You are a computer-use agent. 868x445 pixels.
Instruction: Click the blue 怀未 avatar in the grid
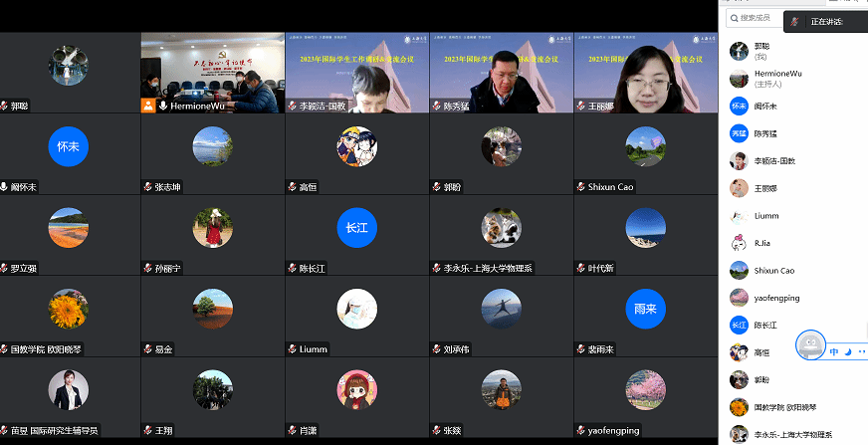point(69,146)
